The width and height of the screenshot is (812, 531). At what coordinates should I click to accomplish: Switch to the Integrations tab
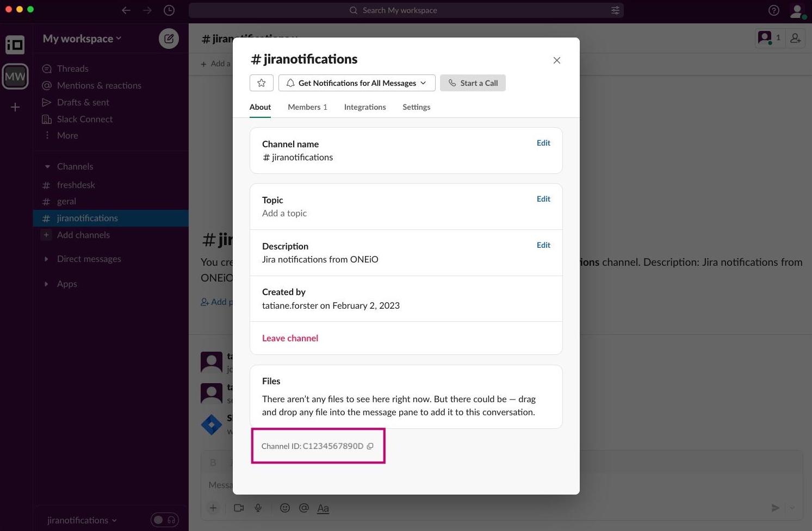click(x=365, y=107)
